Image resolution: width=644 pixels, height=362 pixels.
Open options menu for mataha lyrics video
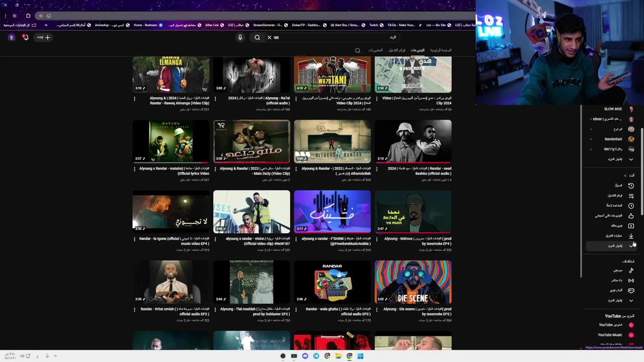tap(134, 169)
